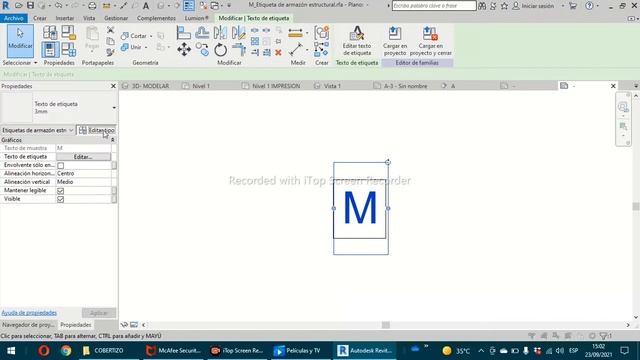This screenshot has width=640, height=360.
Task: Open the type selector dropdown for Texto de etiqueta
Action: coord(114,108)
